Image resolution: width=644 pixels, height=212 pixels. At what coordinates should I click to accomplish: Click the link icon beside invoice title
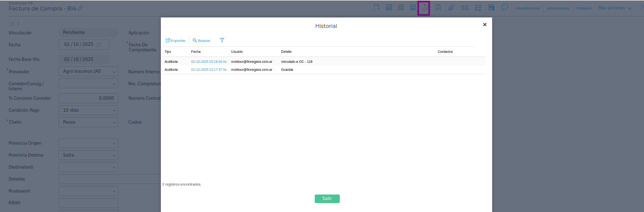point(81,8)
